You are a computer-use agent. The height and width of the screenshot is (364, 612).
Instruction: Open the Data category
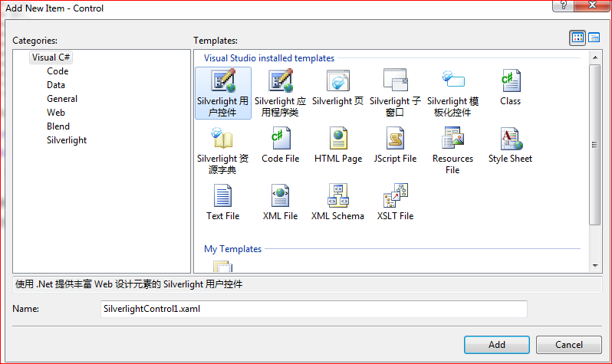click(56, 84)
